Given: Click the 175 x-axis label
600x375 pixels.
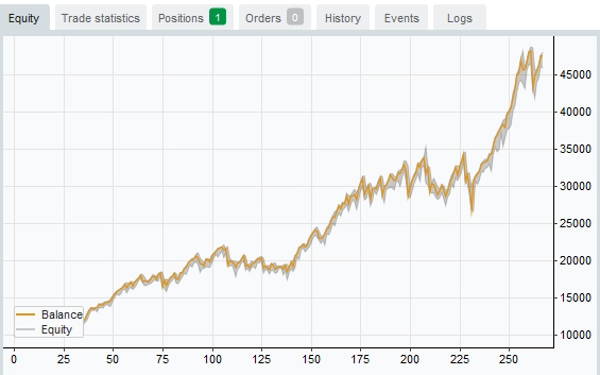Looking at the screenshot, I should pyautogui.click(x=360, y=360).
